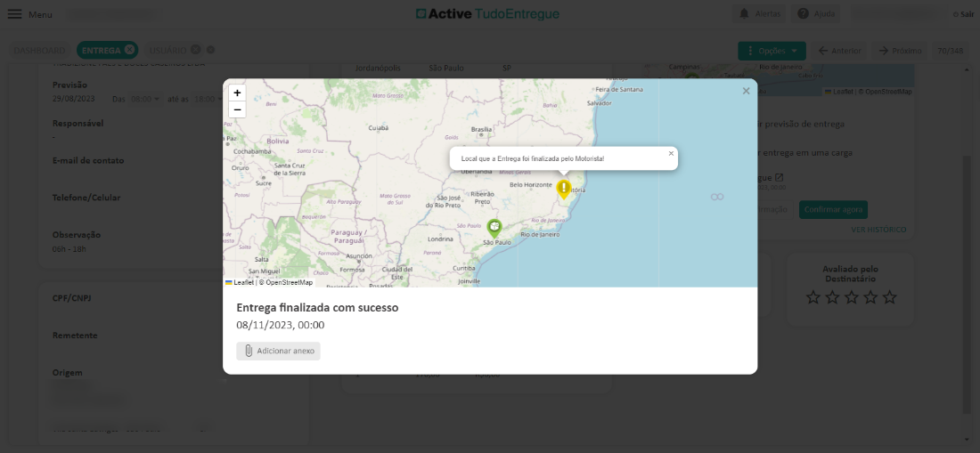Click 'Entrega finalizada com sucesso' heading
This screenshot has width=980, height=453.
pos(317,308)
